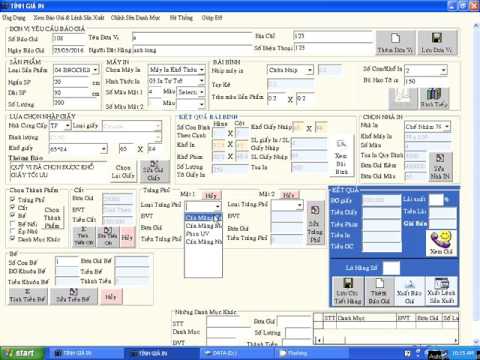This screenshot has width=480, height=360.
Task: Click the Chọn Thành Phẩm button
Action: coord(52,218)
